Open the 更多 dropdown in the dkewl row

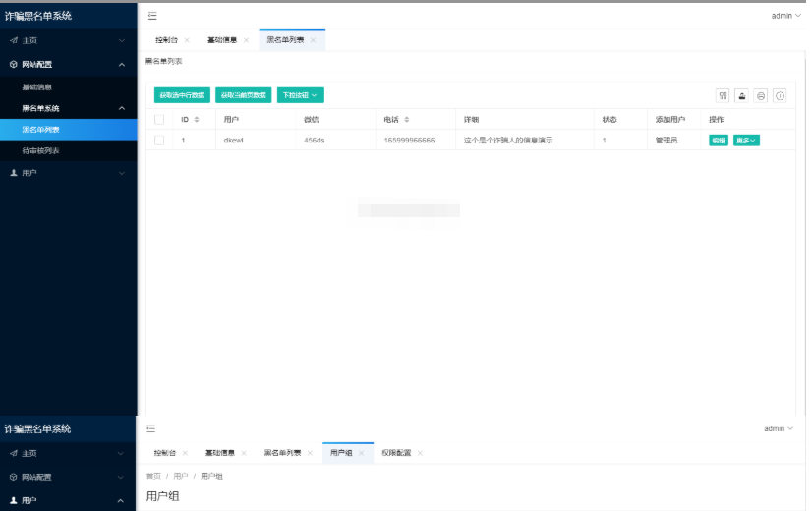click(746, 141)
